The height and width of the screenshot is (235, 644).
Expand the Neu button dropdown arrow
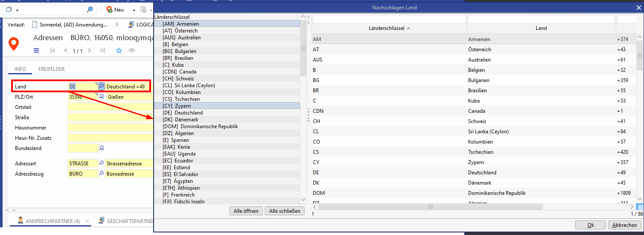click(x=134, y=10)
